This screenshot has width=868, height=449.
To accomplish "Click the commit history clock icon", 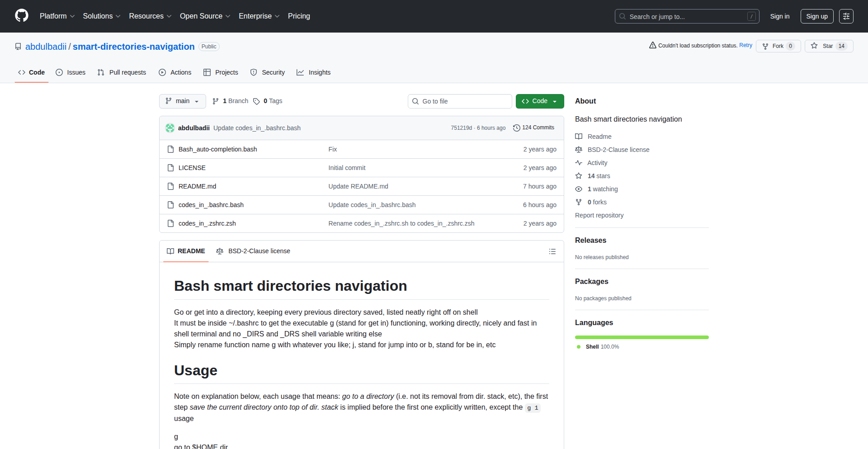I will coord(516,128).
